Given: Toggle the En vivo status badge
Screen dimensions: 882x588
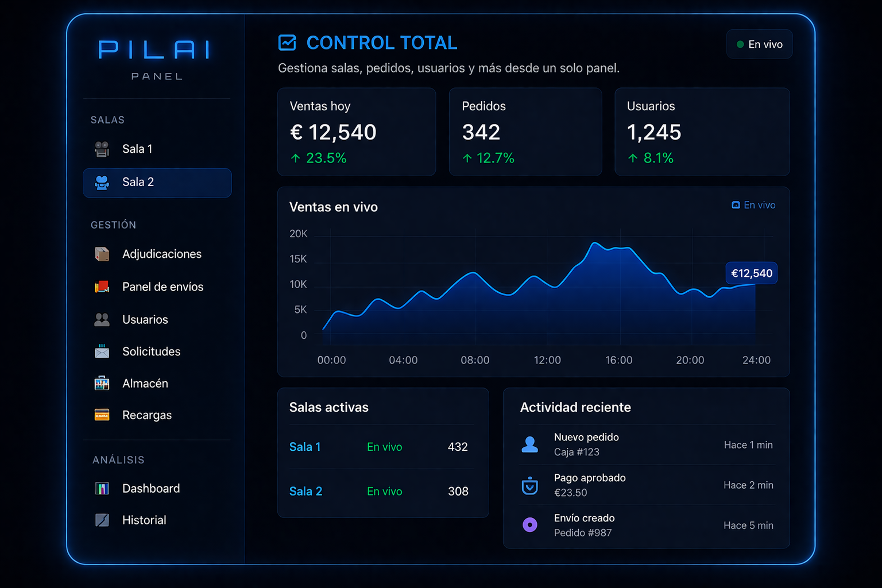Looking at the screenshot, I should tap(759, 44).
